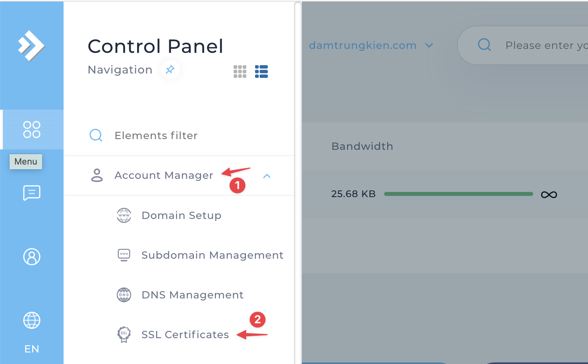Screen dimensions: 588x364
Task: Open the damtrungkien.com domain dropdown
Action: tap(371, 45)
